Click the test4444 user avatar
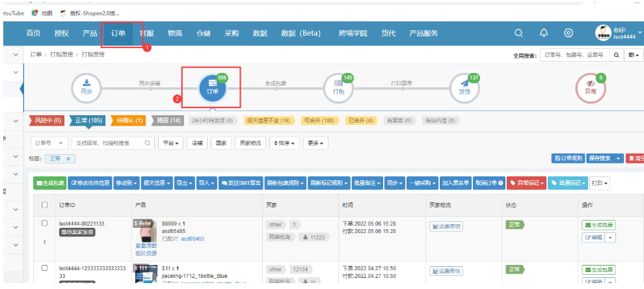The width and height of the screenshot is (644, 289). coord(603,33)
